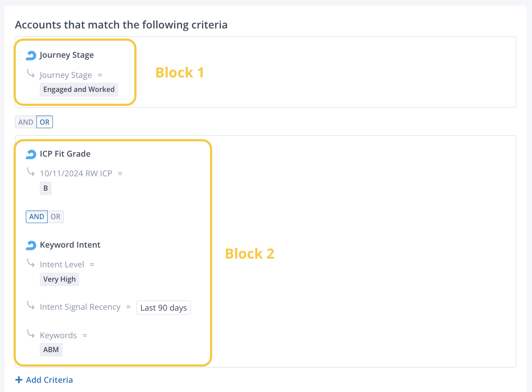
Task: Set the inner connector to OR
Action: (x=56, y=217)
